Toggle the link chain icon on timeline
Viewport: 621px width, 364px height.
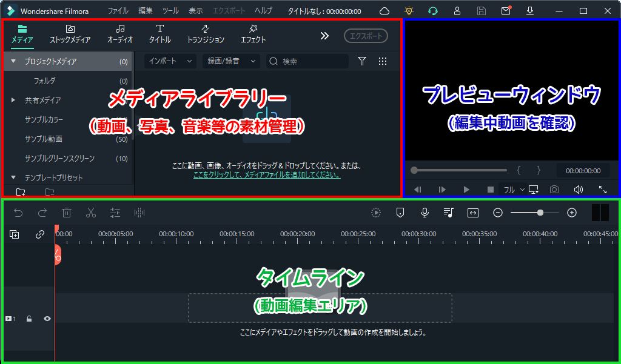coord(40,234)
